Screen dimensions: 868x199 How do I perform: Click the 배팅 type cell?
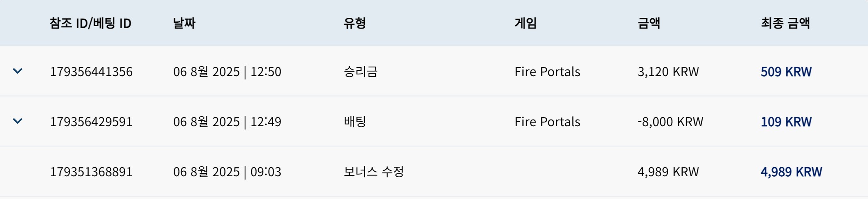(x=355, y=122)
